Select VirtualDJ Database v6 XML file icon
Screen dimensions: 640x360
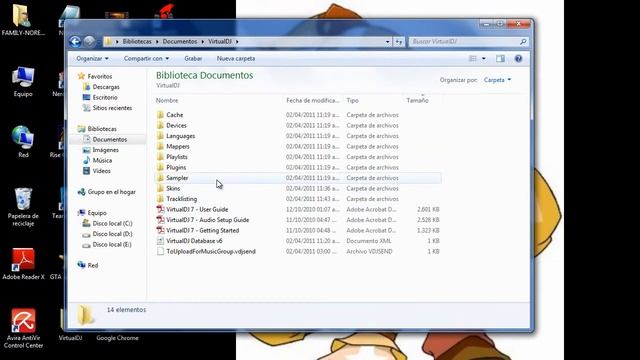160,241
